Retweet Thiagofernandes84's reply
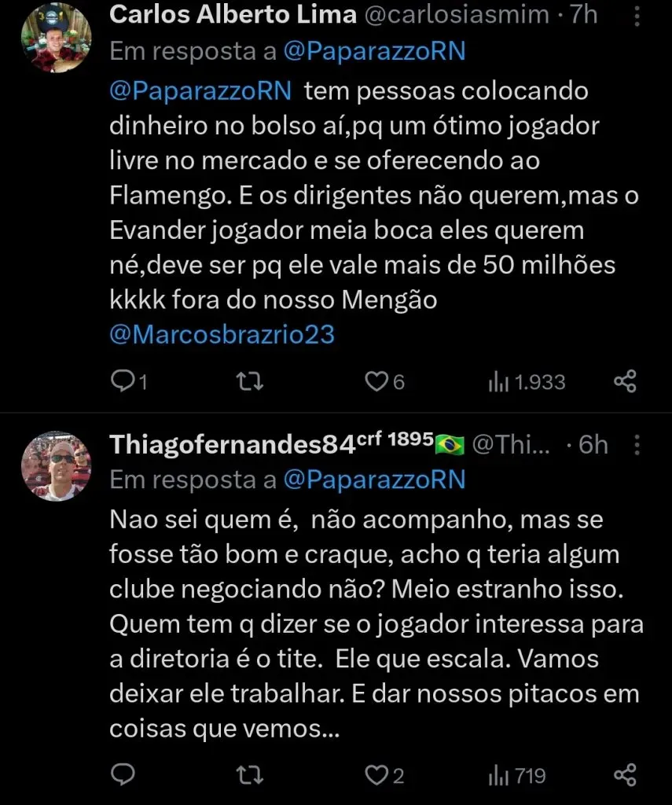 [249, 775]
